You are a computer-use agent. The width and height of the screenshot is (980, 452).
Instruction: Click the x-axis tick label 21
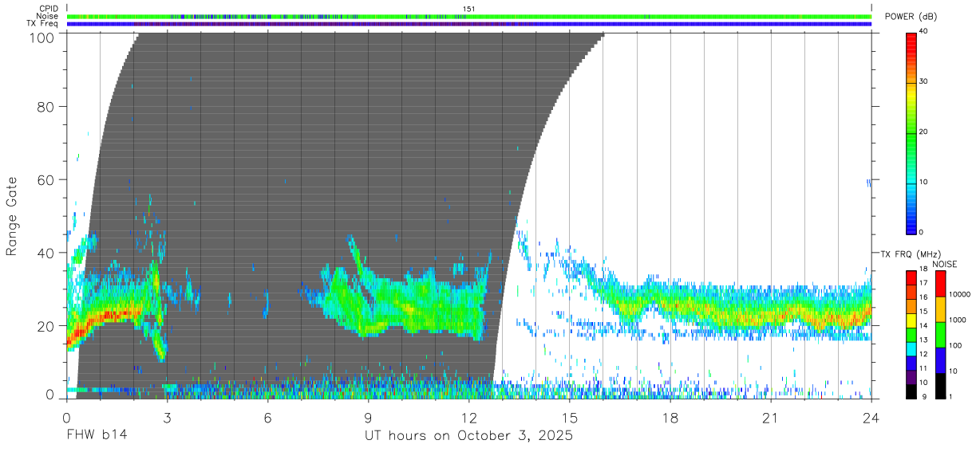[x=771, y=418]
